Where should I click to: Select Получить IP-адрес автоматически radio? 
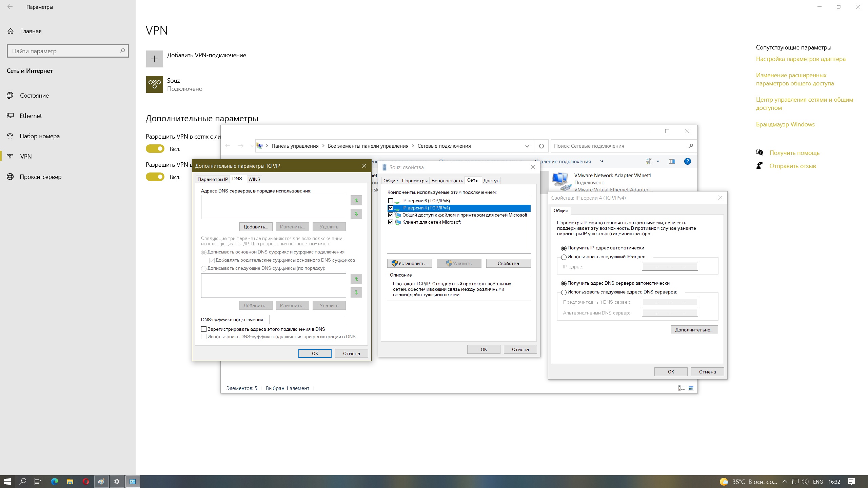pyautogui.click(x=564, y=248)
